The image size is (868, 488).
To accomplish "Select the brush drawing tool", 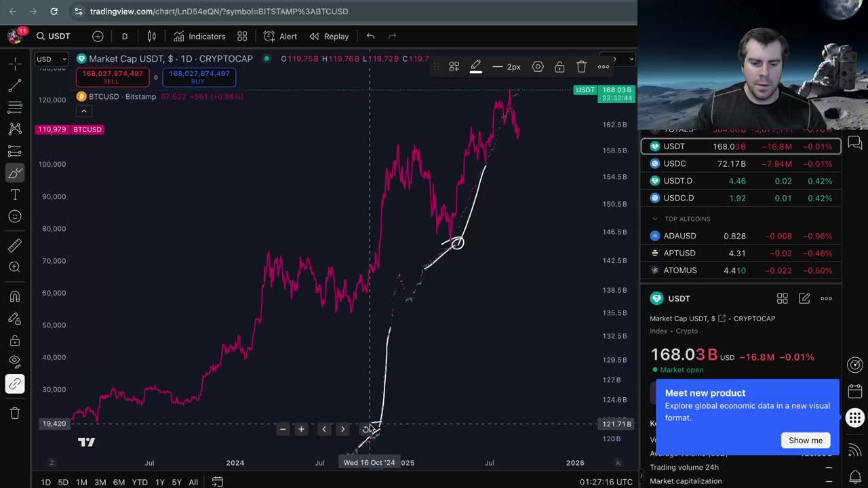I will point(15,173).
